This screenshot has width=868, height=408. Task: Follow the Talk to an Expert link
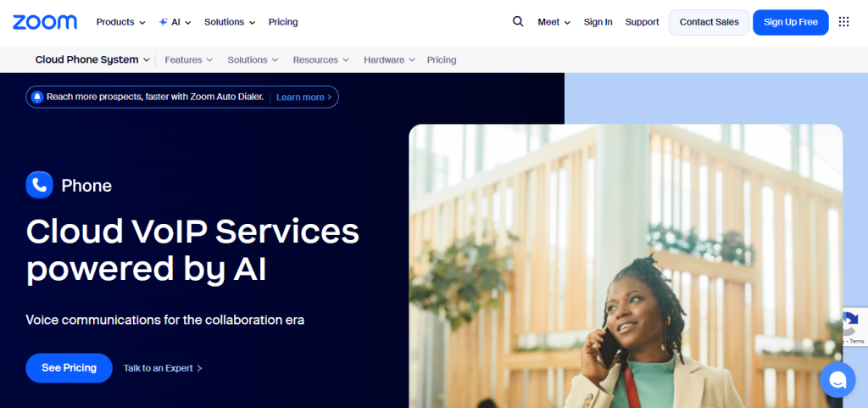pos(163,368)
